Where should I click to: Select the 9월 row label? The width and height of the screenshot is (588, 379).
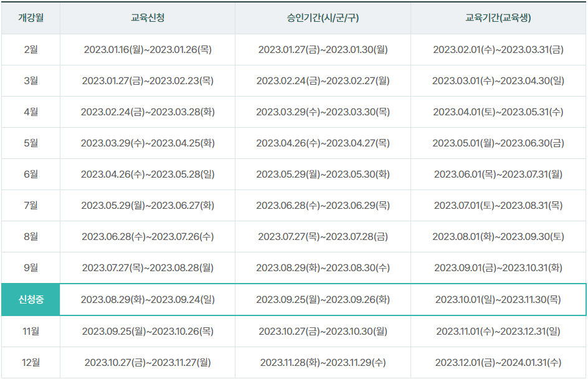coord(31,267)
